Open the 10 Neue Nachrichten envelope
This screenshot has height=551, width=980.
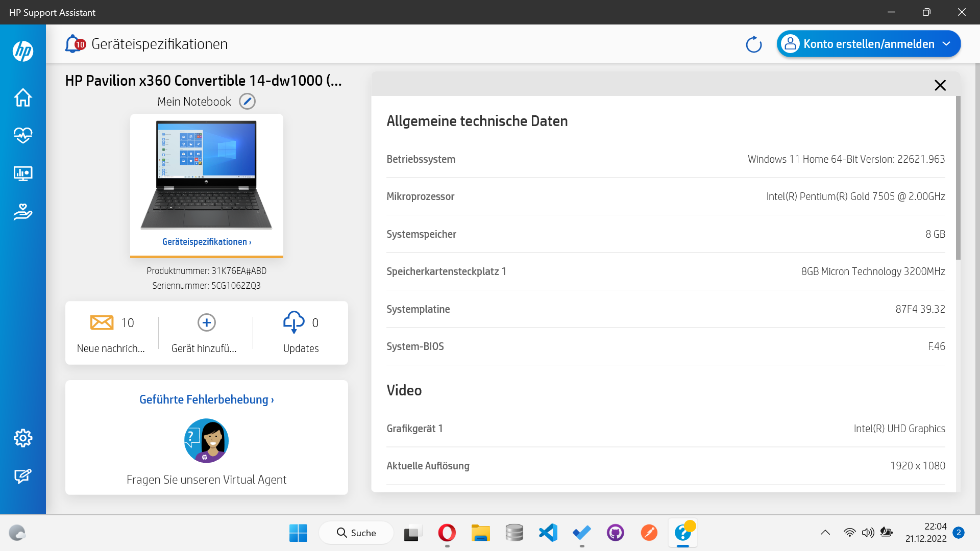pyautogui.click(x=102, y=322)
